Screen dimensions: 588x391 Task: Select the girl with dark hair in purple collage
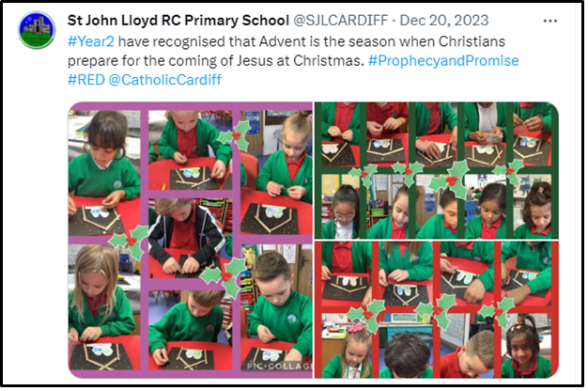[104, 173]
